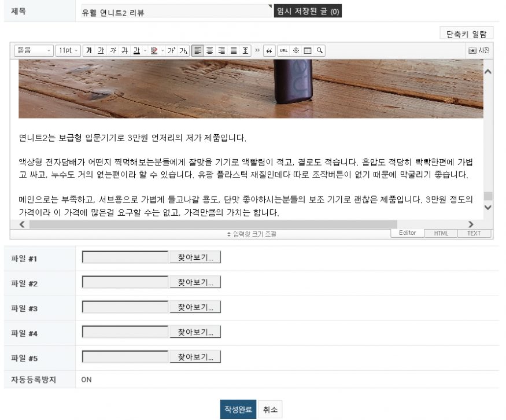Image resolution: width=506 pixels, height=420 pixels.
Task: Insert a table into the post
Action: [x=308, y=50]
